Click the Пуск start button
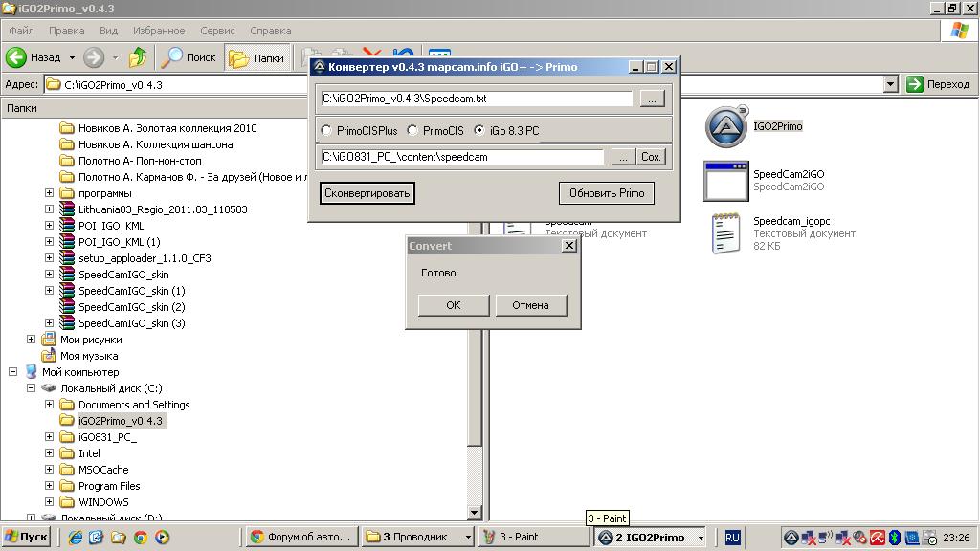The image size is (980, 551). [x=27, y=538]
